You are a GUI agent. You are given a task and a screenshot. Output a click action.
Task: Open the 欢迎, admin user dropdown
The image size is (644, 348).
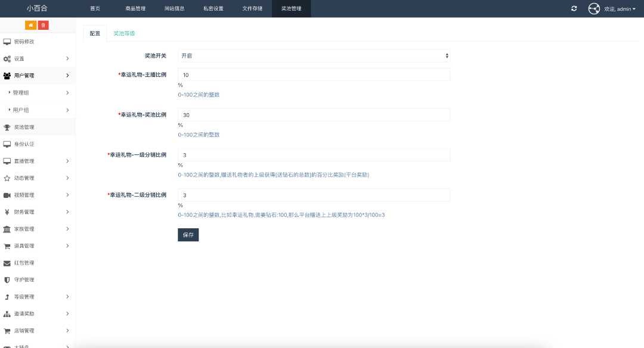click(620, 8)
